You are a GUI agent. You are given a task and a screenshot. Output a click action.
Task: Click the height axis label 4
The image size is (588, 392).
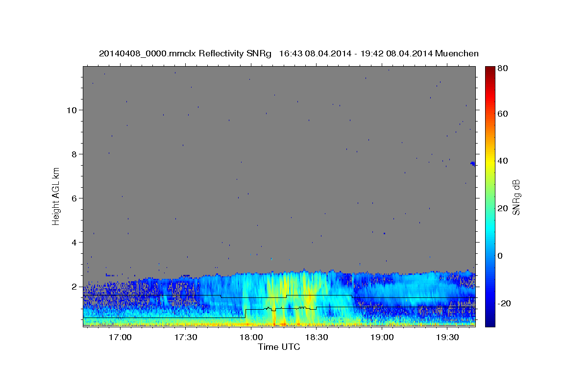coord(74,242)
